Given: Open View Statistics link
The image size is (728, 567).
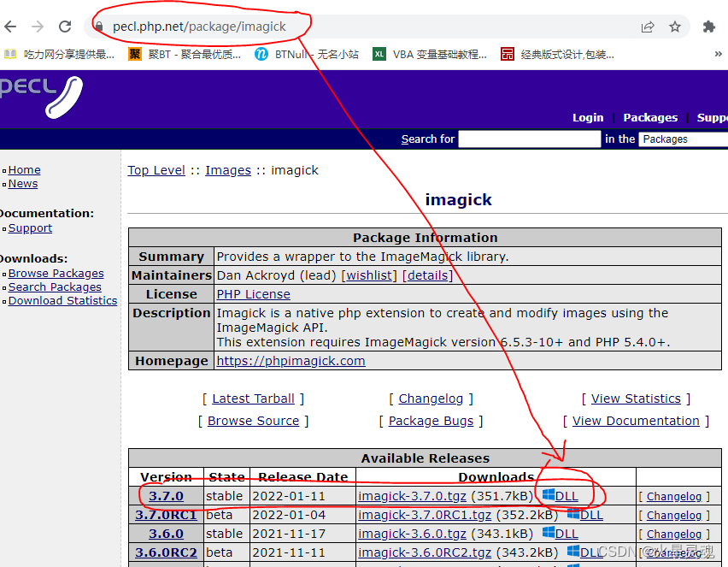Looking at the screenshot, I should click(636, 399).
